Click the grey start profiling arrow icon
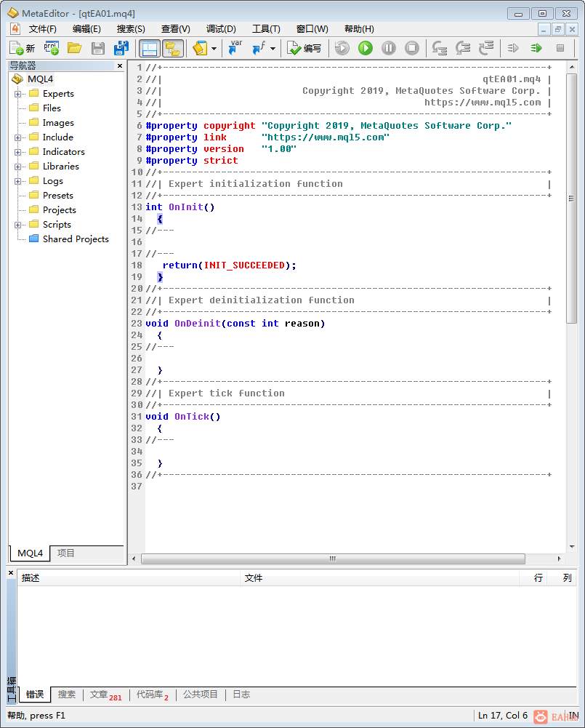This screenshot has height=728, width=585. coord(513,48)
